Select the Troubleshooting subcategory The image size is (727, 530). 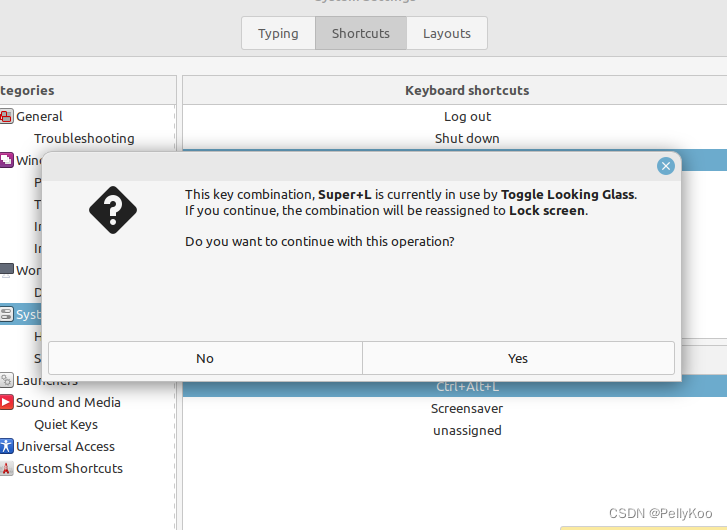click(x=84, y=139)
